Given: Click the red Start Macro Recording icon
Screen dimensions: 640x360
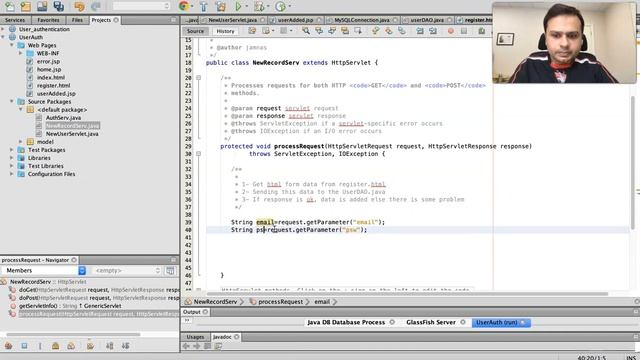Looking at the screenshot, I should click(x=451, y=31).
